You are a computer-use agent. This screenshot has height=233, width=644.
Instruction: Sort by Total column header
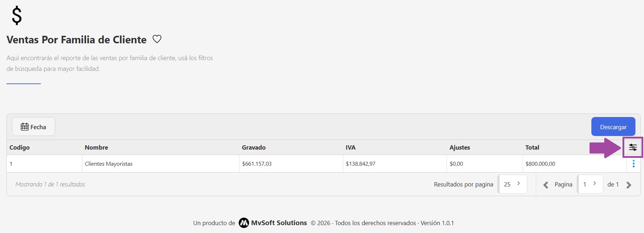point(532,147)
